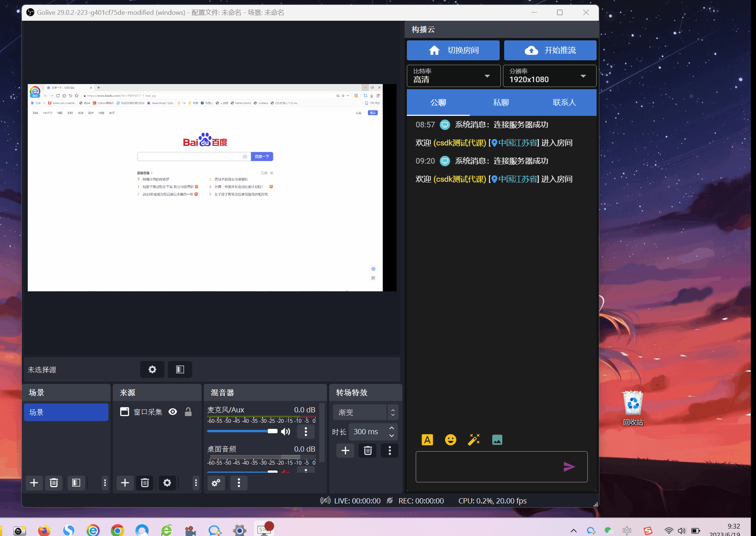
Task: Open 混音器 panel three-dot menu
Action: coord(239,483)
